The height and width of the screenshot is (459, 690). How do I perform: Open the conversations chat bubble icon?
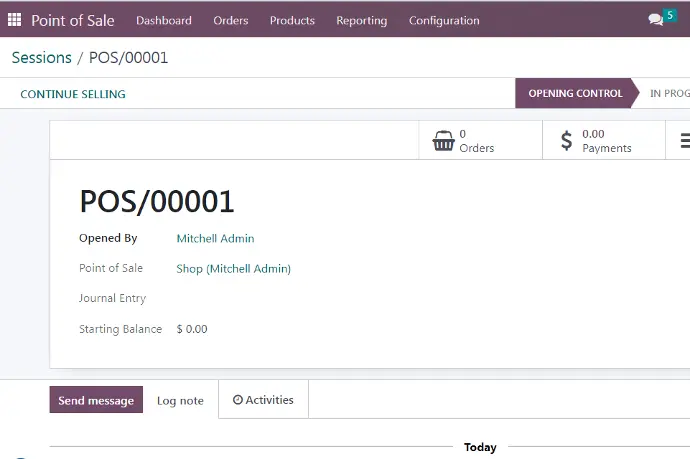[x=654, y=20]
